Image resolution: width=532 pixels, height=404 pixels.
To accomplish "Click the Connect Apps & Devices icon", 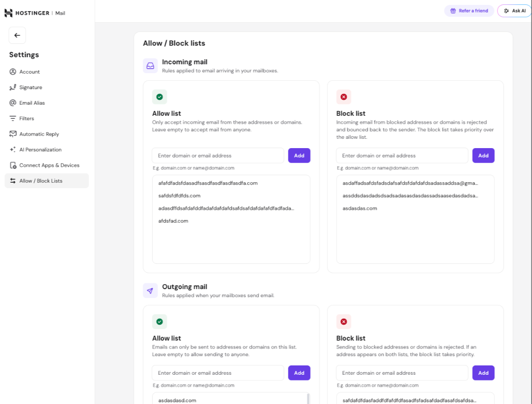I will [12, 165].
